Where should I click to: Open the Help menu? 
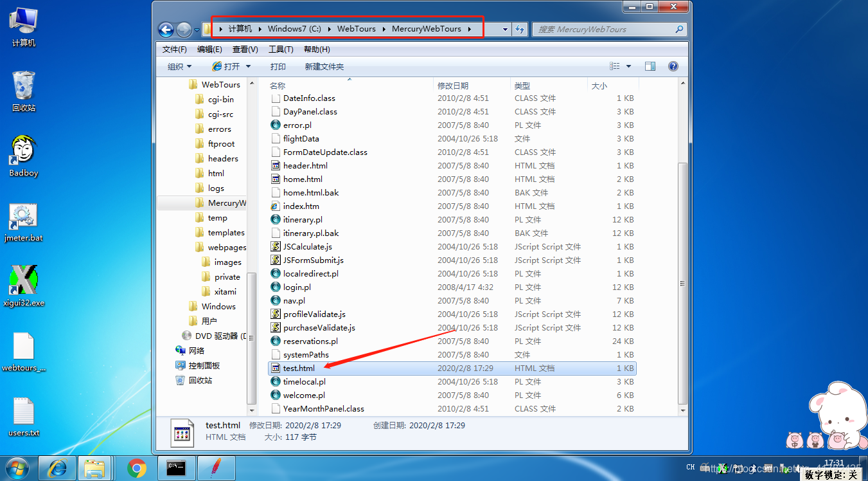click(317, 50)
